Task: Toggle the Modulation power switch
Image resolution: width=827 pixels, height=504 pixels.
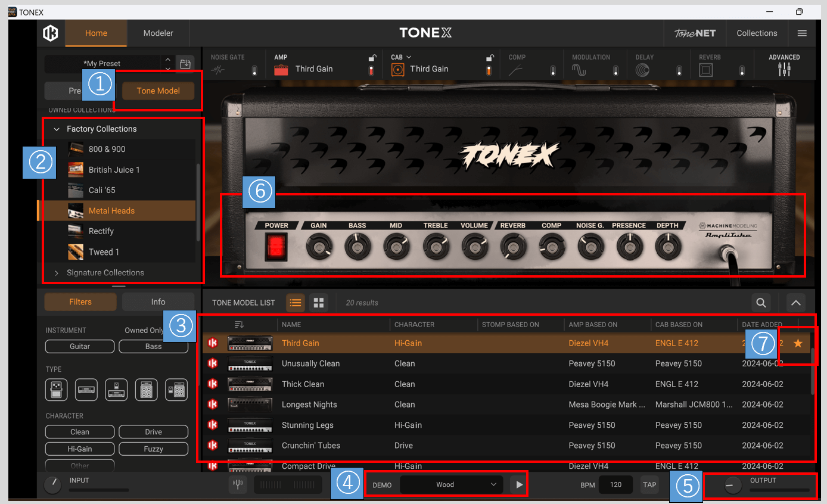Action: click(x=615, y=71)
